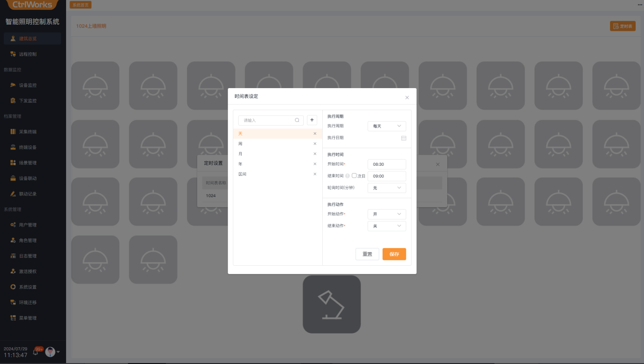Close the 时间表设定 dialog
This screenshot has height=364, width=644.
[407, 97]
